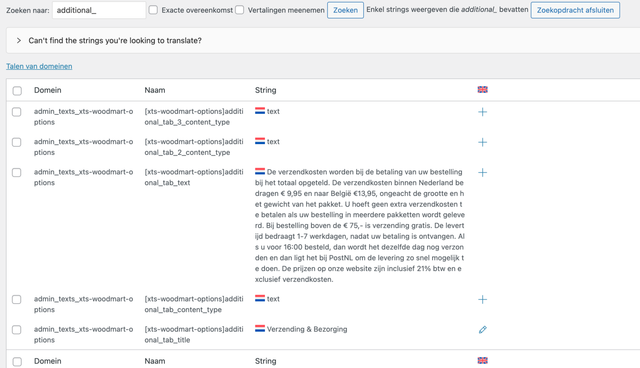Viewport: 640px width, 368px height.
Task: Check the additional_tab_2_content_type row
Action: pos(17,142)
